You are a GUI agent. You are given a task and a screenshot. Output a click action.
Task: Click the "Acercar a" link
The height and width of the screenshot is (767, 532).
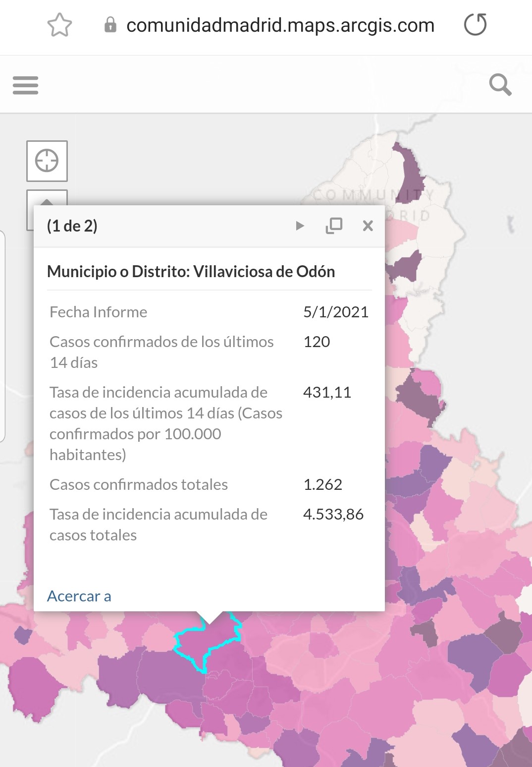click(x=79, y=596)
